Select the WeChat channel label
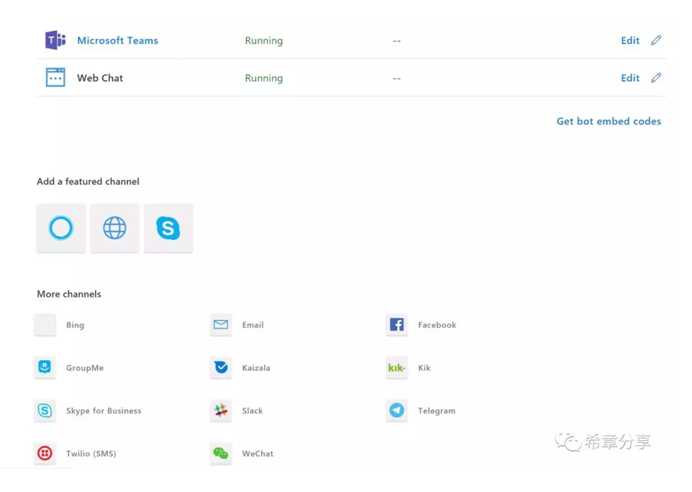This screenshot has width=692, height=492. click(258, 454)
